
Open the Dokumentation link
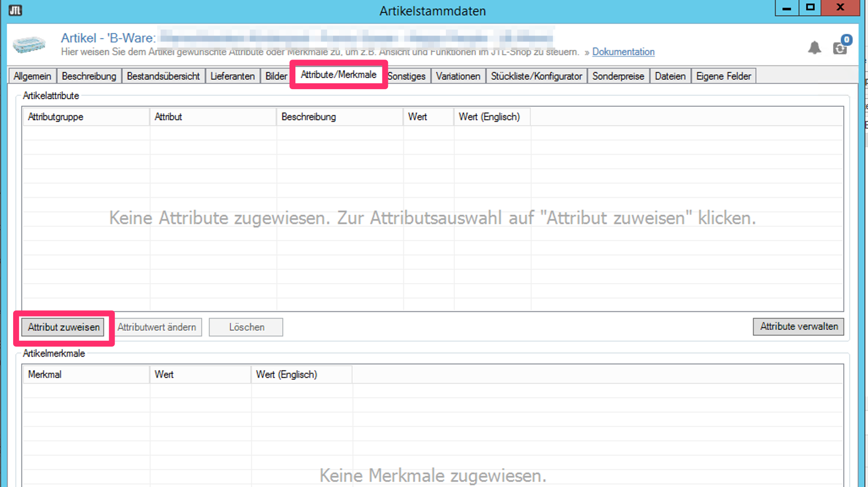pos(623,52)
